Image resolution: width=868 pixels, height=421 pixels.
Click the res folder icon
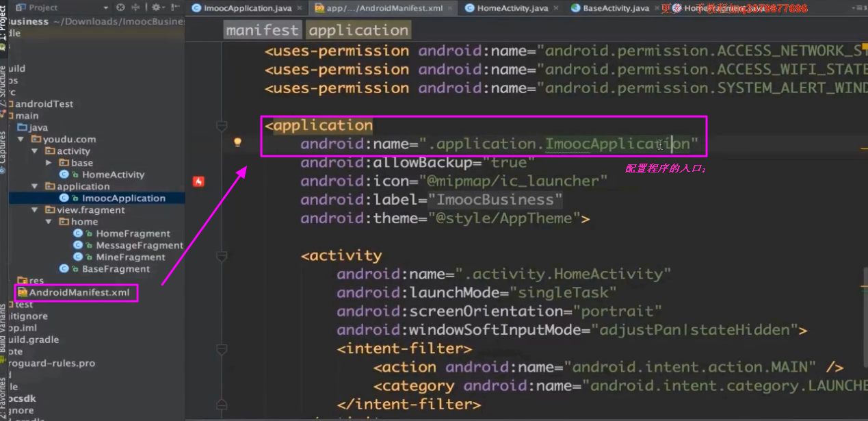(22, 281)
